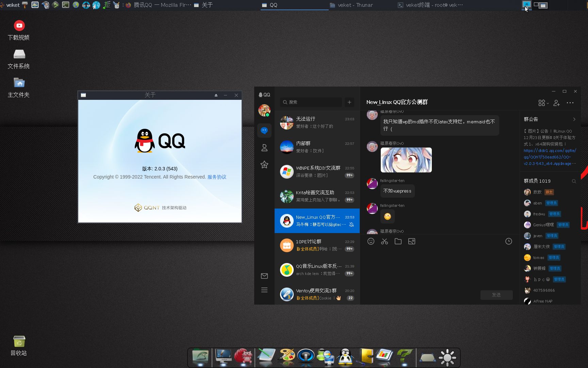
Task: Open the 内部群 conversation
Action: coord(317,147)
